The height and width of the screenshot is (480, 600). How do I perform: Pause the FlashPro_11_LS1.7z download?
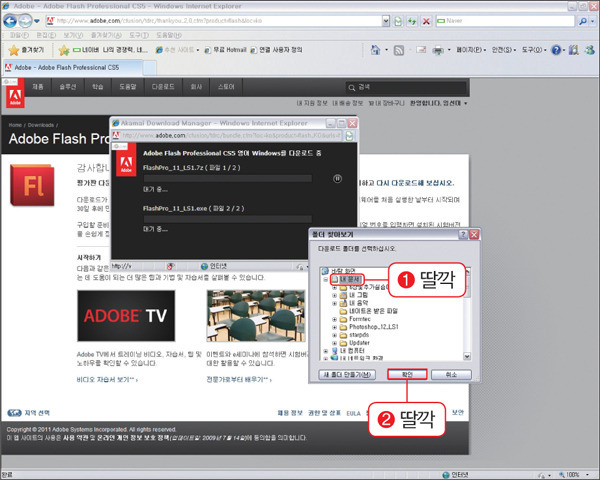(337, 179)
